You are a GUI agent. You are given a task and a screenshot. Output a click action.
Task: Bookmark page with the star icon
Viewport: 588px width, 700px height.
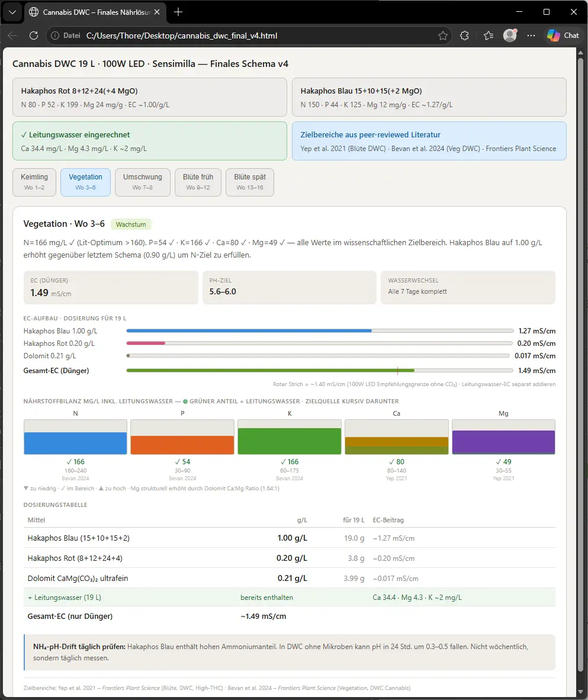443,36
